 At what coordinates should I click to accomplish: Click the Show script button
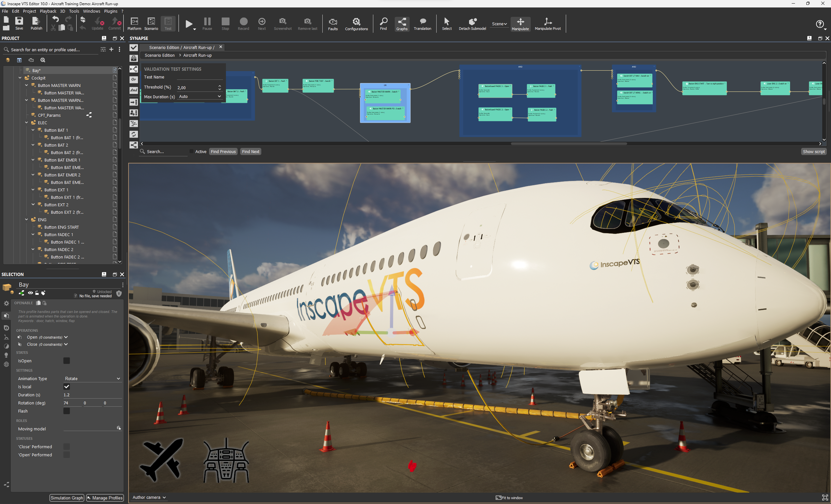tap(813, 151)
